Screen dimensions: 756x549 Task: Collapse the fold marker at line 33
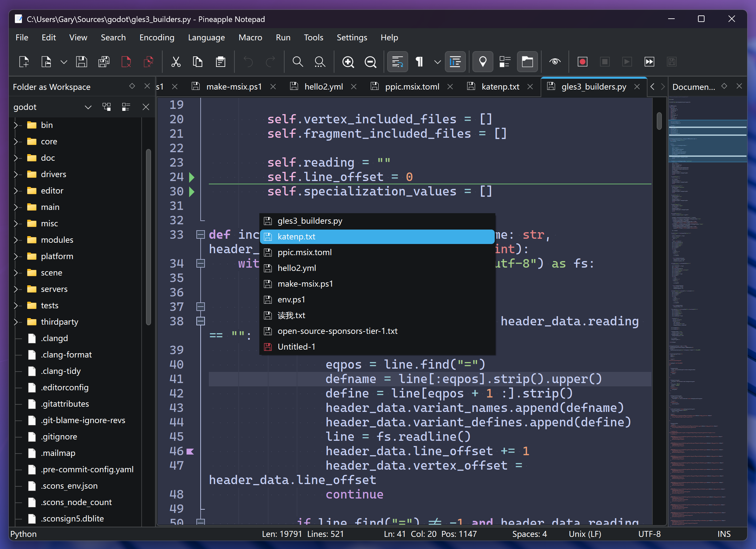click(x=201, y=235)
